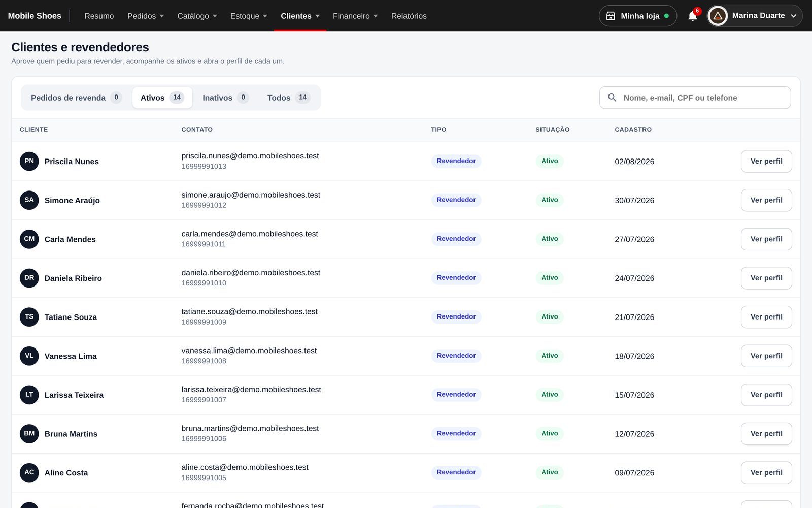Screen dimensions: 812x508
Task: Click the store icon in Minha loja
Action: coord(611,16)
